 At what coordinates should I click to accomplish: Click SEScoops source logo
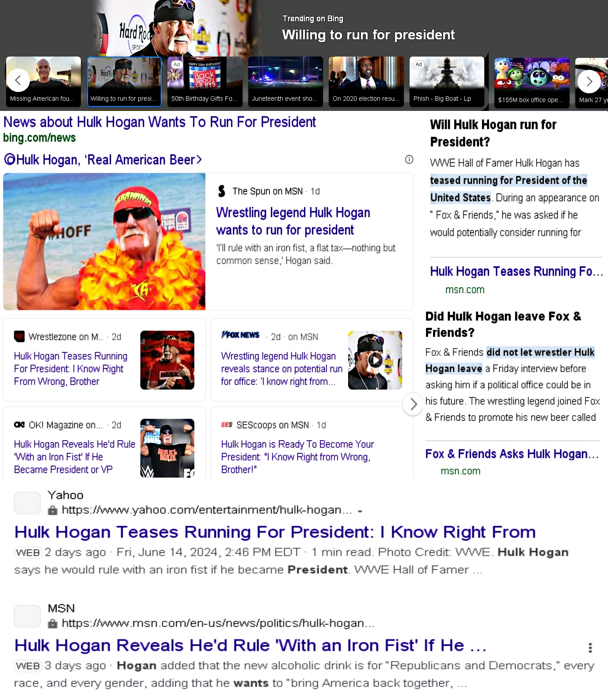[227, 425]
